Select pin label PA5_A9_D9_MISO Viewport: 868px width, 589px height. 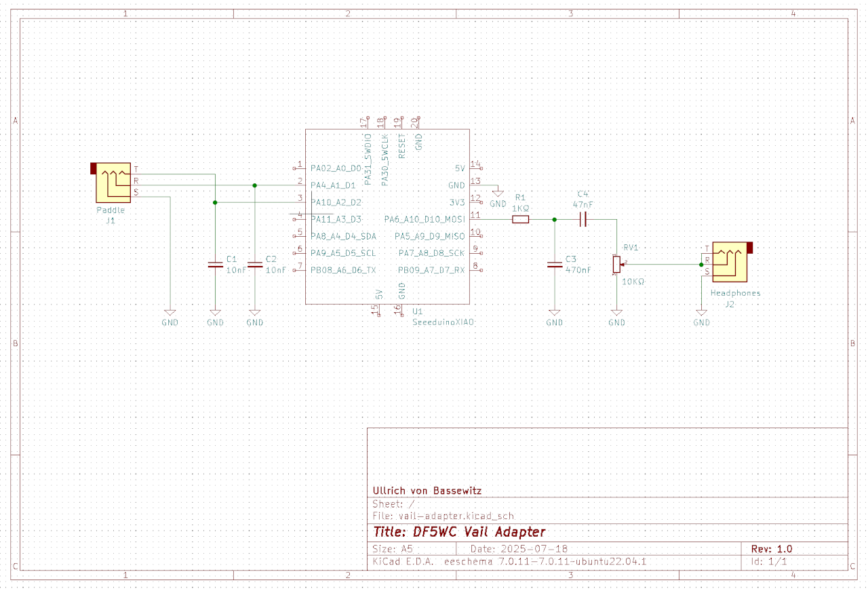pyautogui.click(x=430, y=236)
